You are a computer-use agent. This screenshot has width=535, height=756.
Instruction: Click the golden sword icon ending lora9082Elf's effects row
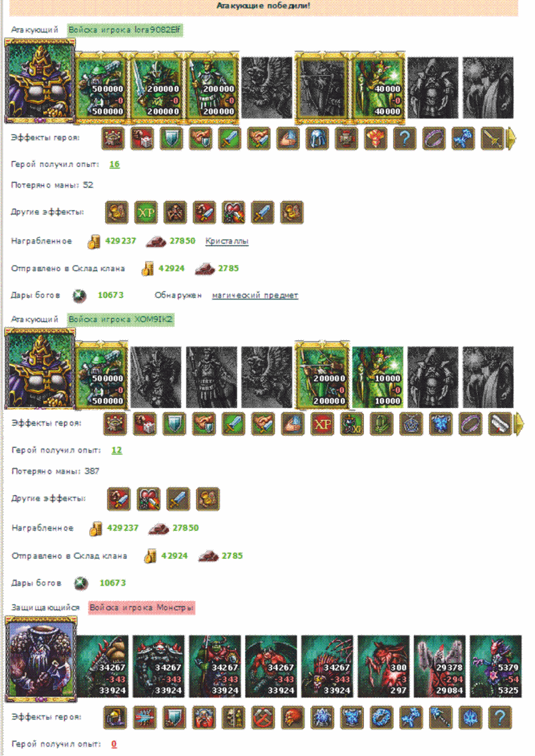pos(492,138)
